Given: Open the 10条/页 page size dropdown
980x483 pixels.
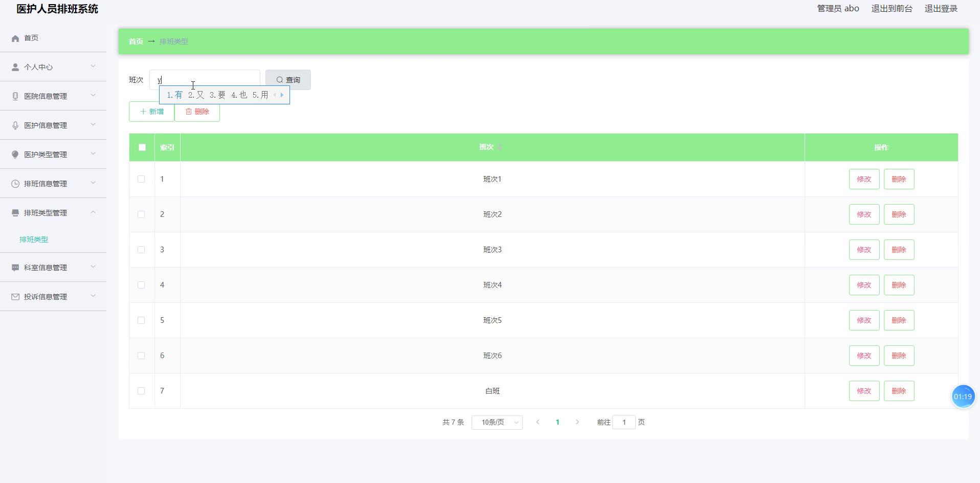Looking at the screenshot, I should coord(497,422).
